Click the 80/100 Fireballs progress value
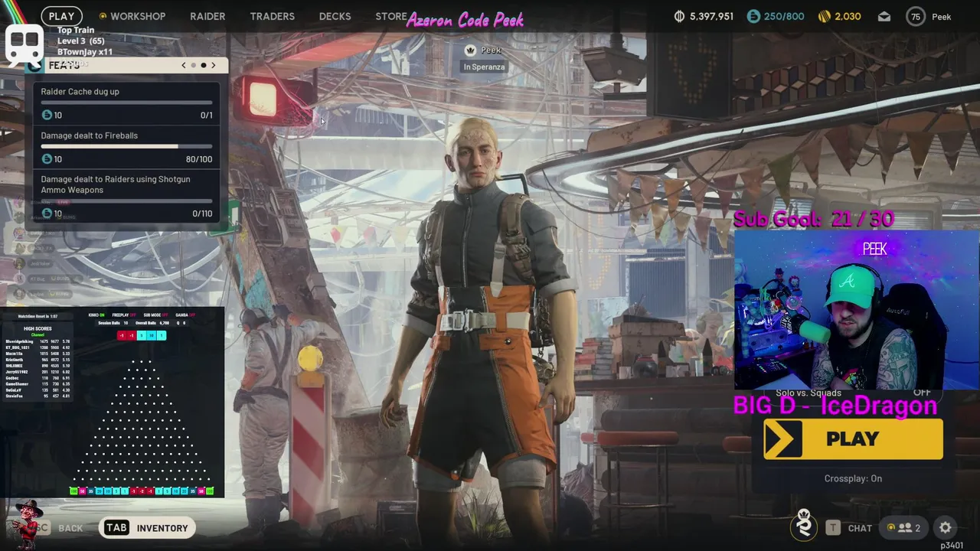Image resolution: width=980 pixels, height=551 pixels. click(x=199, y=159)
